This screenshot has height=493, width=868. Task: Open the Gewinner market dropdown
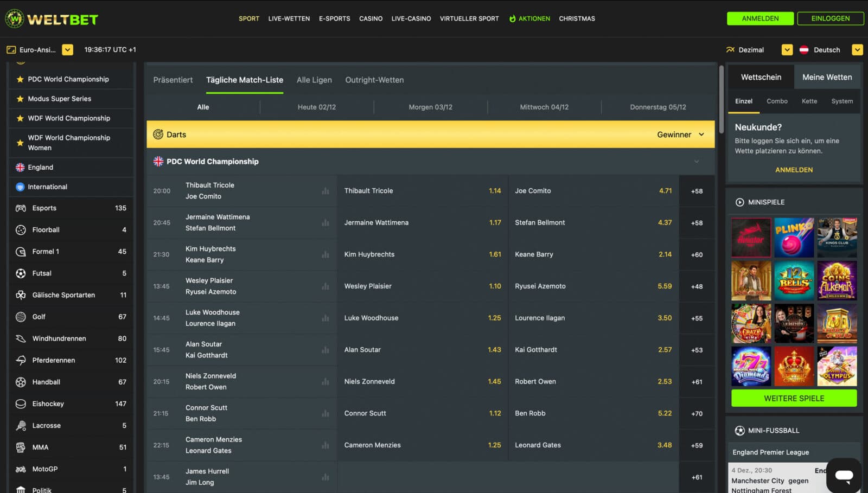pyautogui.click(x=681, y=135)
